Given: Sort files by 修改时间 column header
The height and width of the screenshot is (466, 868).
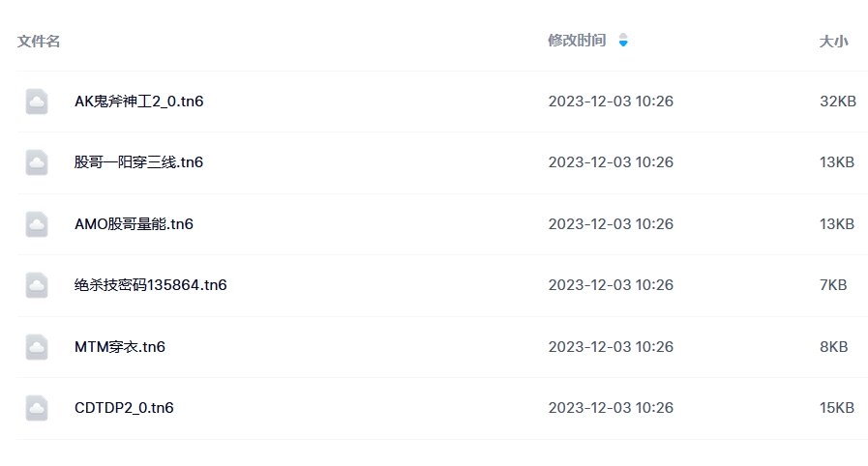Looking at the screenshot, I should [x=577, y=41].
